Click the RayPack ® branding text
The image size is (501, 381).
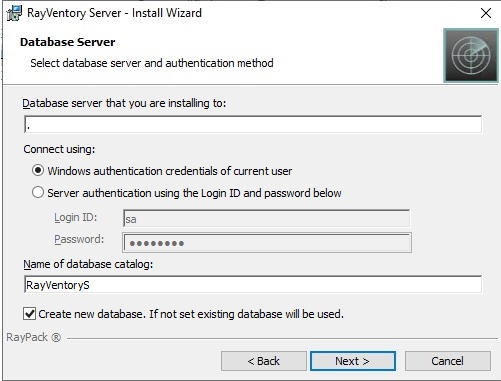(34, 337)
